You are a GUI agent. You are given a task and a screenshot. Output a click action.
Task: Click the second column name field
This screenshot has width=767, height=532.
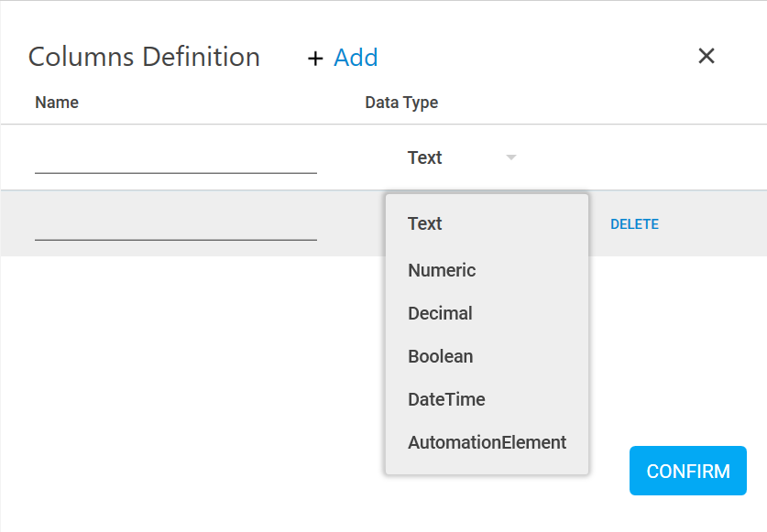point(174,230)
